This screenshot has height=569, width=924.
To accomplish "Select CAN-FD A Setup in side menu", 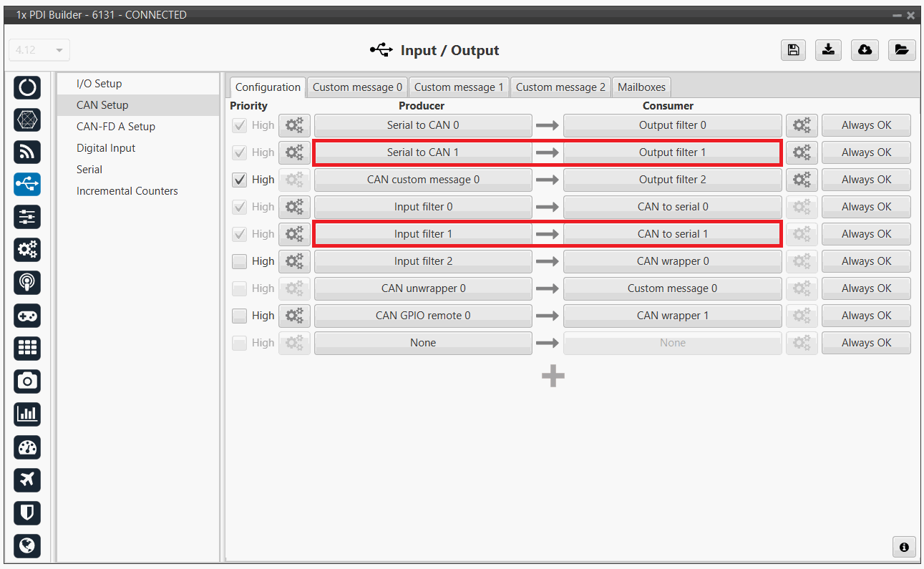I will (116, 127).
